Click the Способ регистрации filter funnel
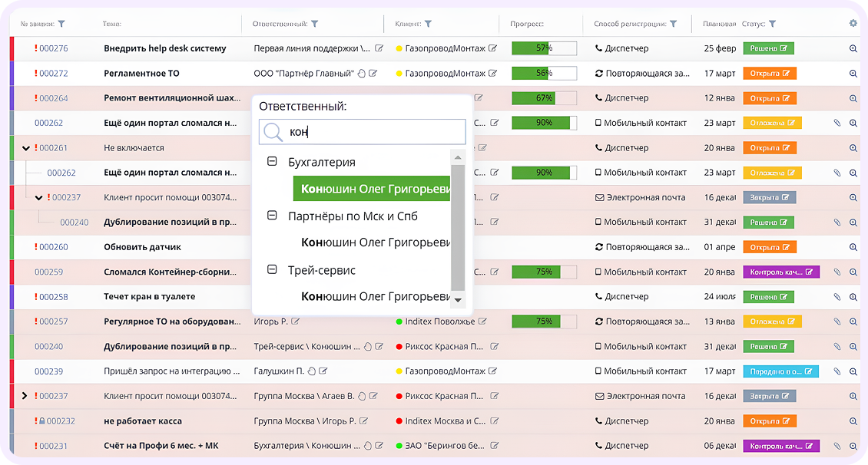868x465 pixels. point(673,24)
